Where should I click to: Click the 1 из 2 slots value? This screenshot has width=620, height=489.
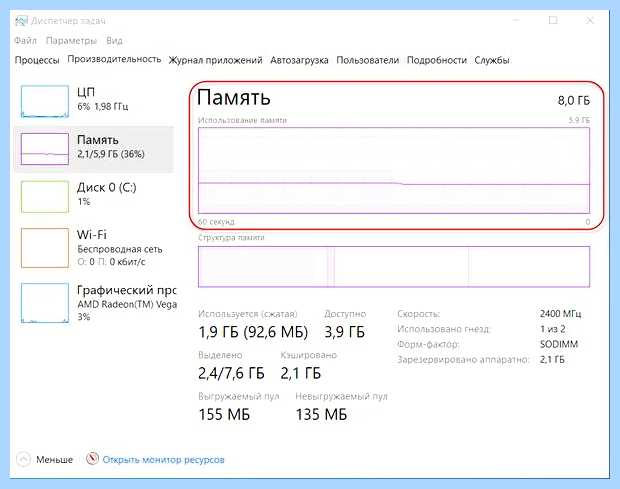point(552,329)
